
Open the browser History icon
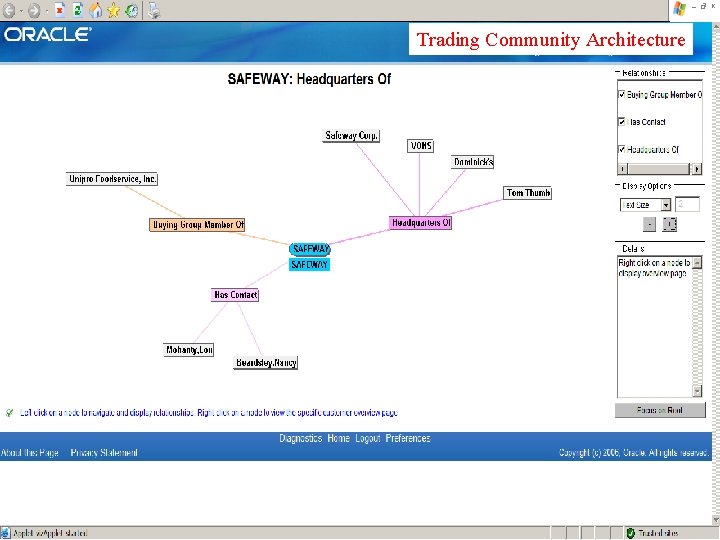pos(132,10)
